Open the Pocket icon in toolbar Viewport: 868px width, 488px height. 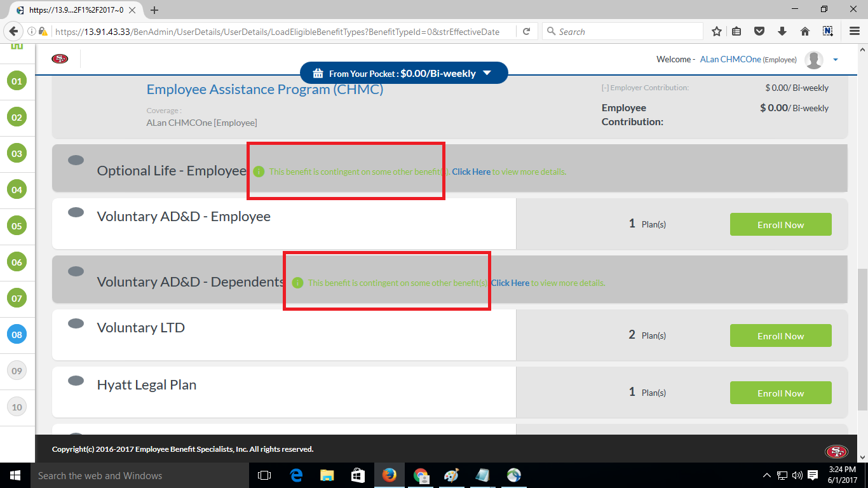click(759, 31)
